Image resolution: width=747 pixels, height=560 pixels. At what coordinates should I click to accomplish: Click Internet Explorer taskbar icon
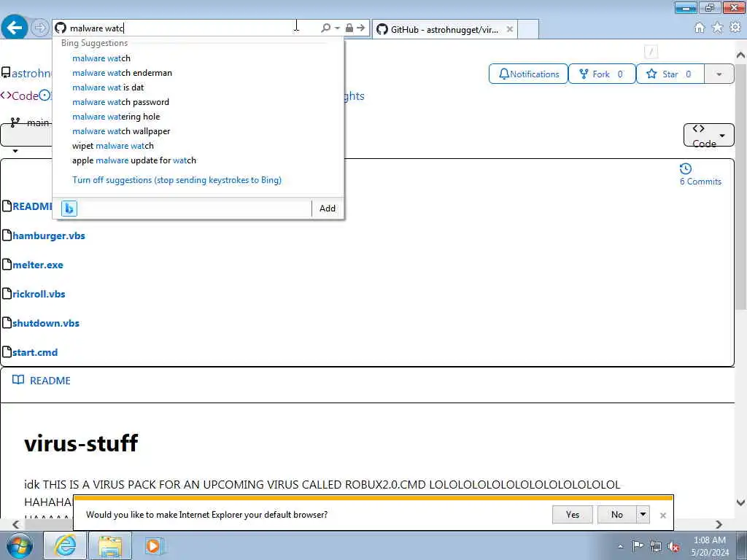click(x=65, y=546)
